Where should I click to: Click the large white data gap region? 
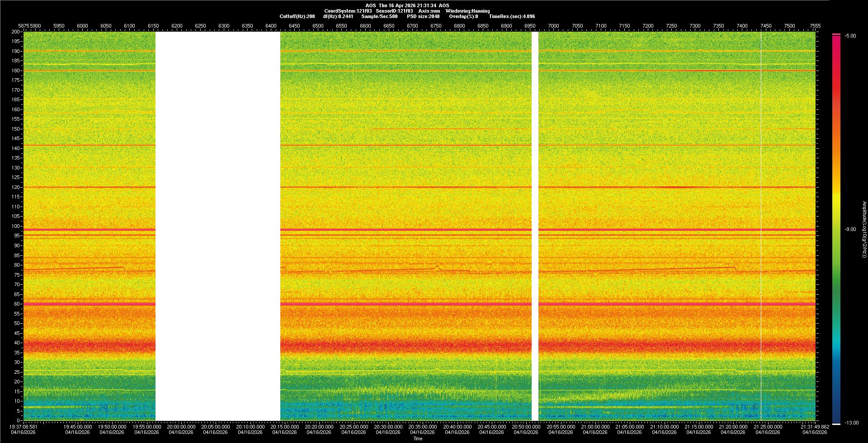pos(217,226)
